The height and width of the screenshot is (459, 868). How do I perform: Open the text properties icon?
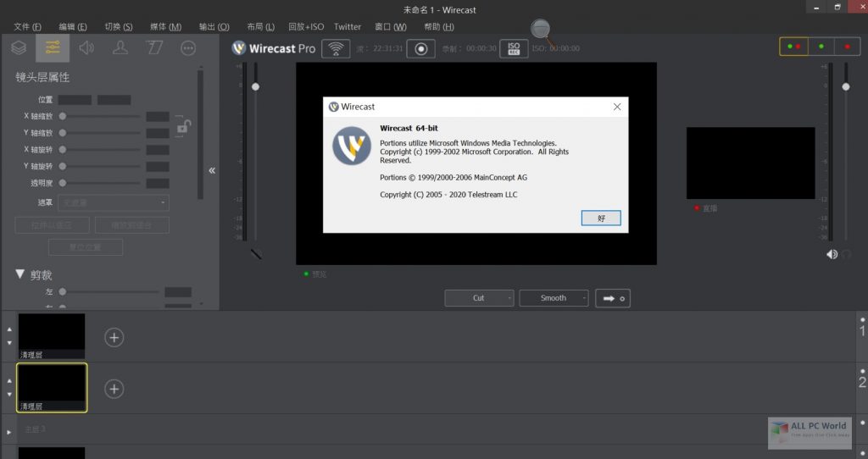(x=154, y=48)
